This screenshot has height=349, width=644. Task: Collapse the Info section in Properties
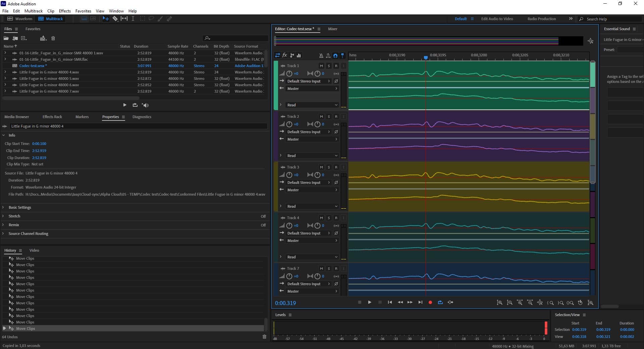click(x=4, y=135)
